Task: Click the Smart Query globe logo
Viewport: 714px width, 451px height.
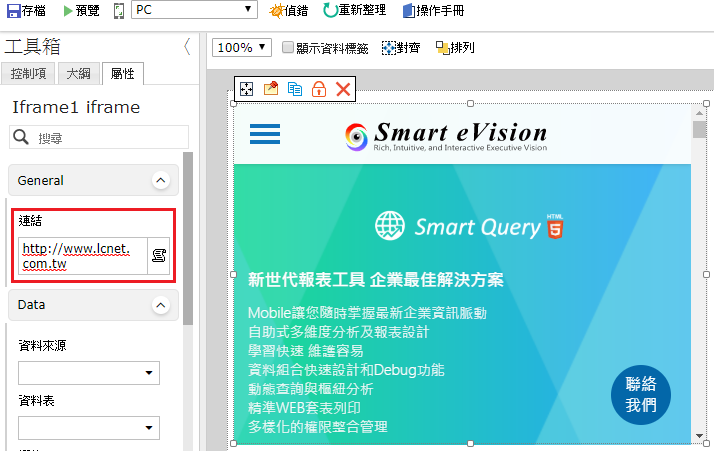Action: (x=390, y=226)
